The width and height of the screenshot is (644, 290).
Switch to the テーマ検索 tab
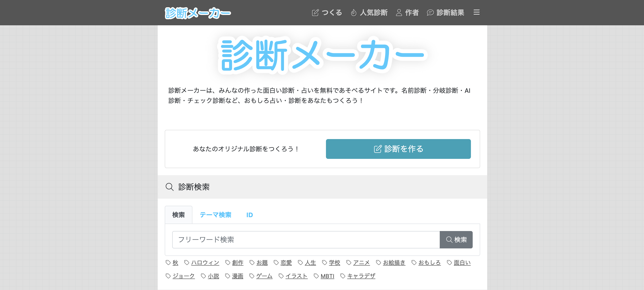215,215
